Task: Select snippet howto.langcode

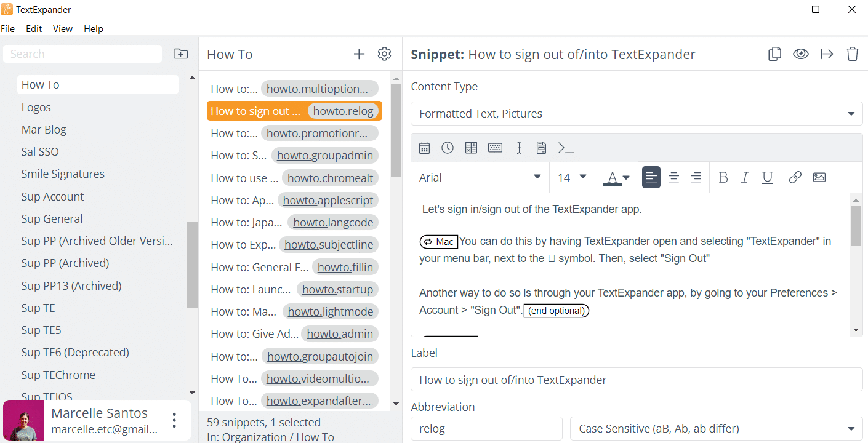Action: 294,222
